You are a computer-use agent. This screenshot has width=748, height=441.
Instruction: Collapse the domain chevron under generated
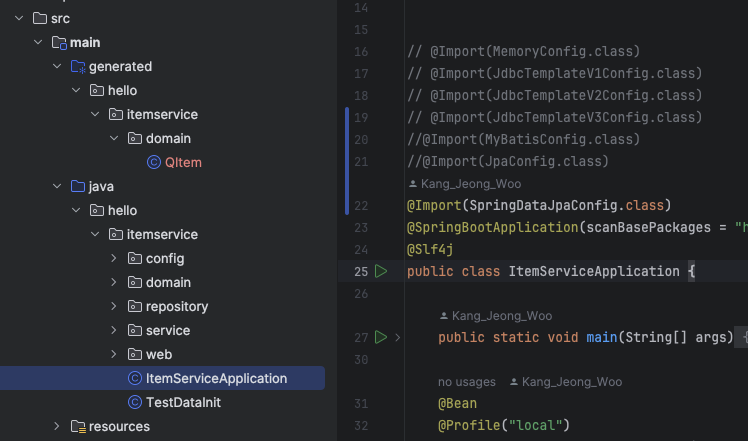click(x=114, y=138)
